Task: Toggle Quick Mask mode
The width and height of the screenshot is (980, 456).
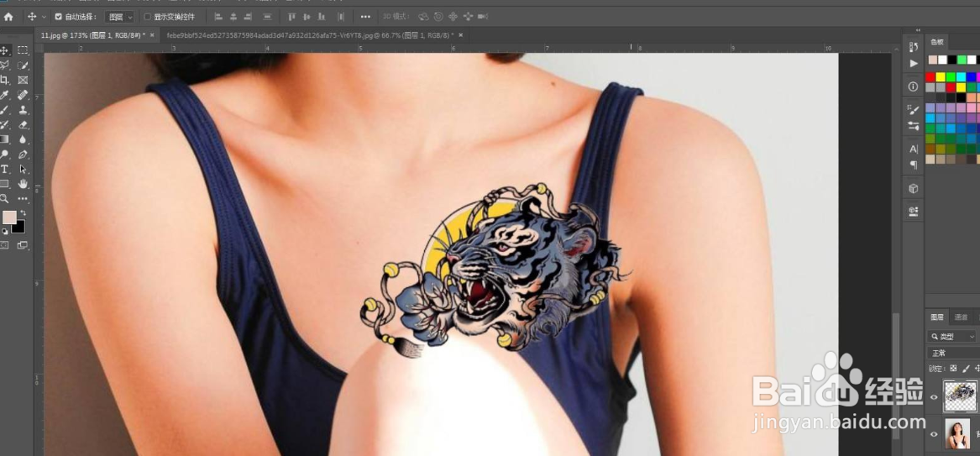Action: click(4, 245)
